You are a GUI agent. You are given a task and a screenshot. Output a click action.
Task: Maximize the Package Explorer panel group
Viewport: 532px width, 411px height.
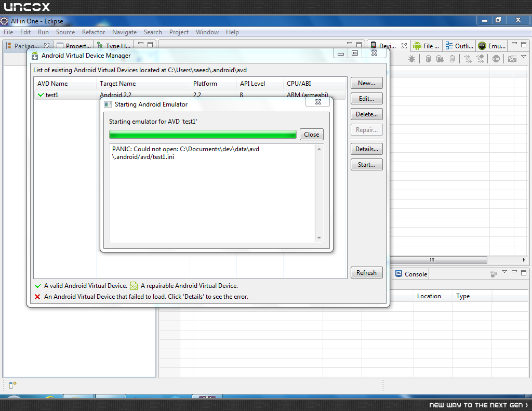tap(150, 45)
